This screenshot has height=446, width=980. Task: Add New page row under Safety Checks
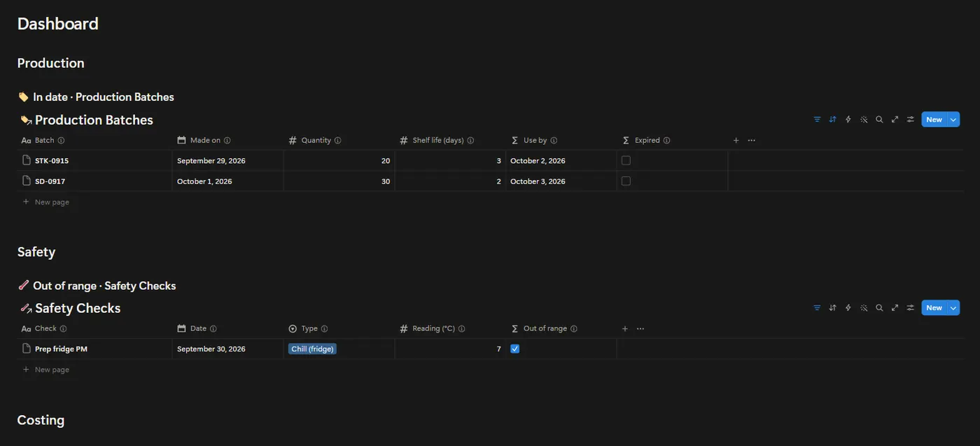[45, 369]
